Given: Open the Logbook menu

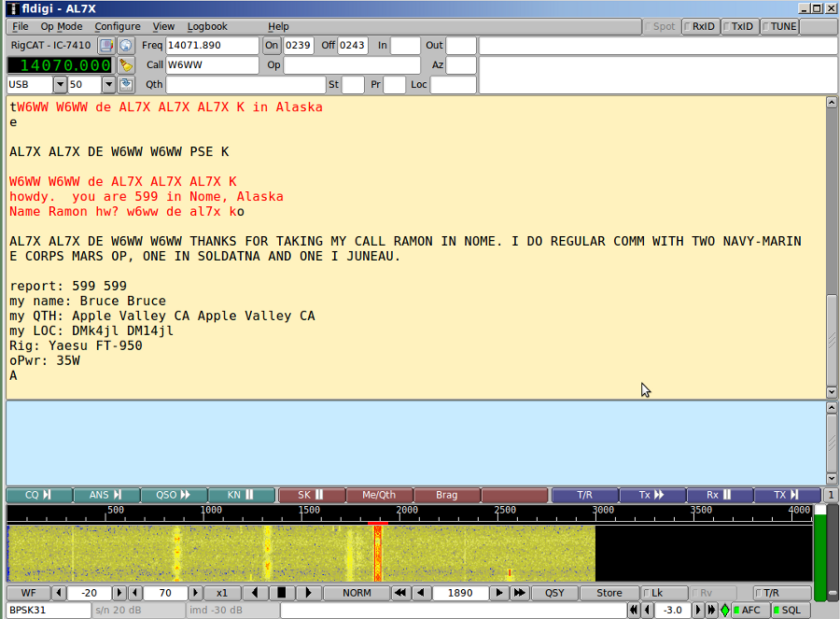Looking at the screenshot, I should point(207,26).
